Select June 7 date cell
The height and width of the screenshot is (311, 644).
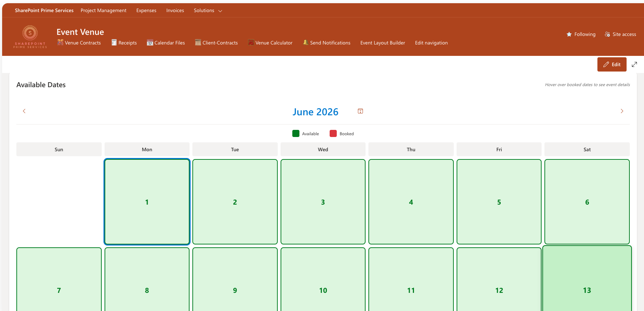pyautogui.click(x=59, y=279)
